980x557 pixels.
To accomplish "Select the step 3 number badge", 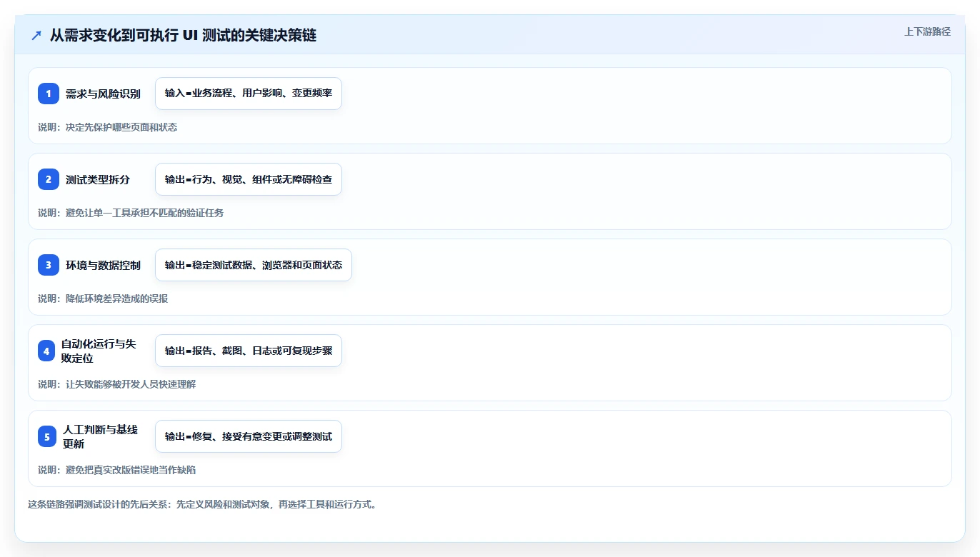I will (49, 265).
